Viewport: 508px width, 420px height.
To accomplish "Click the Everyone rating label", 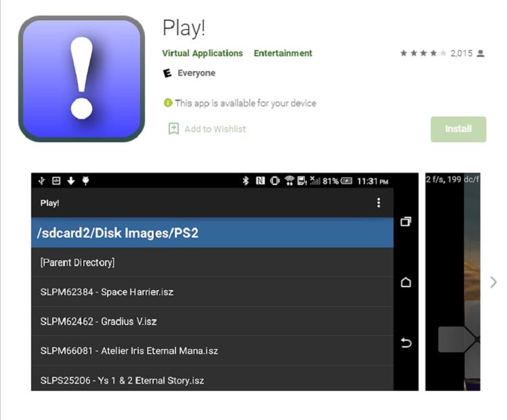I will click(196, 73).
